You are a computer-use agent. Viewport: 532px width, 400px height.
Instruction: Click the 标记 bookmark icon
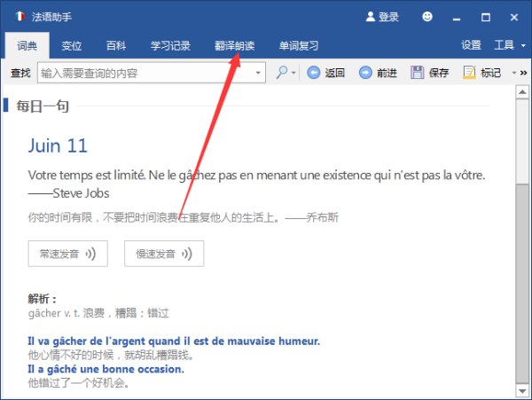(469, 73)
